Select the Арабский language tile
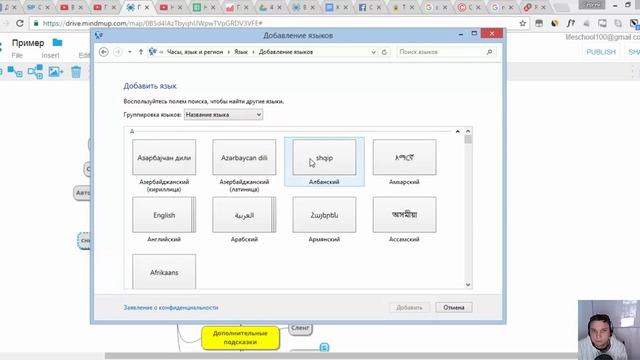 click(x=244, y=220)
